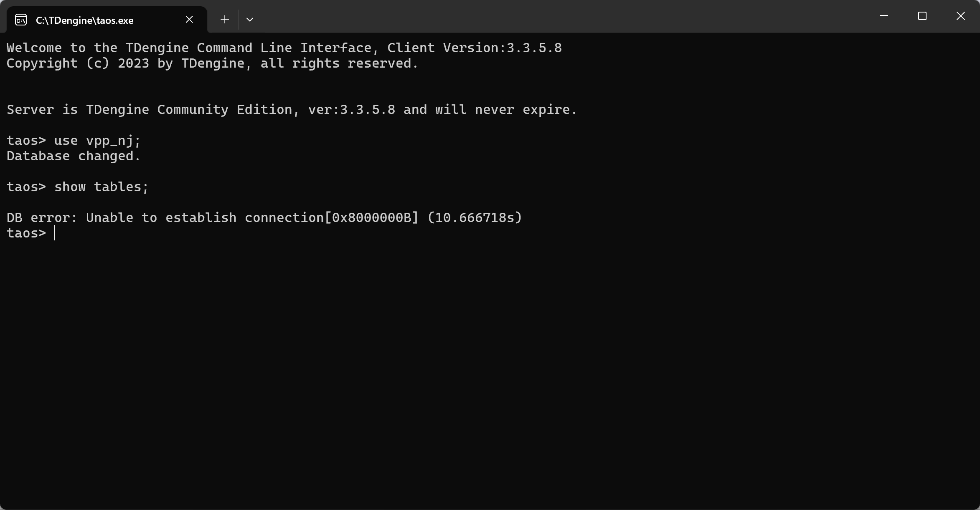980x510 pixels.
Task: Click the Copyright 2023 line
Action: 212,63
